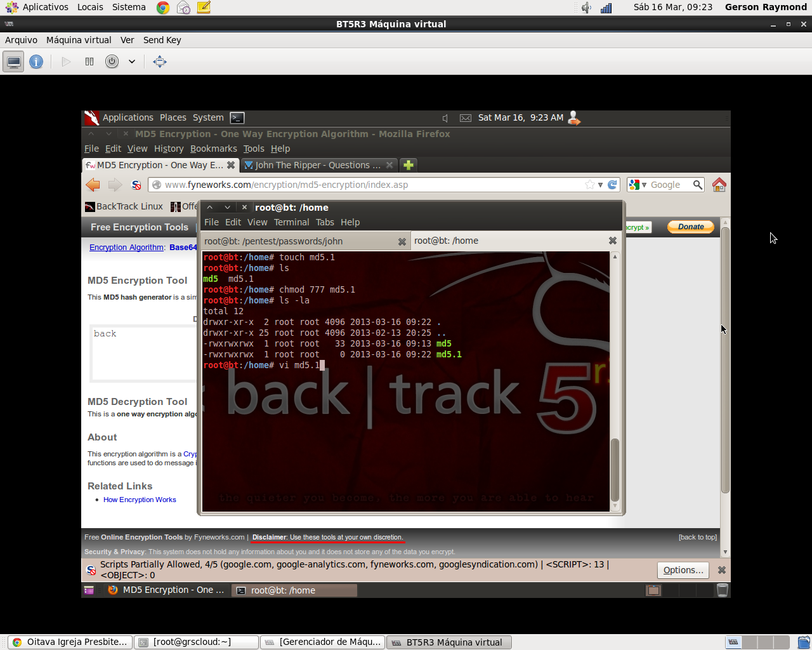This screenshot has width=812, height=650.
Task: Show virtual hardware details info icon
Action: [36, 62]
